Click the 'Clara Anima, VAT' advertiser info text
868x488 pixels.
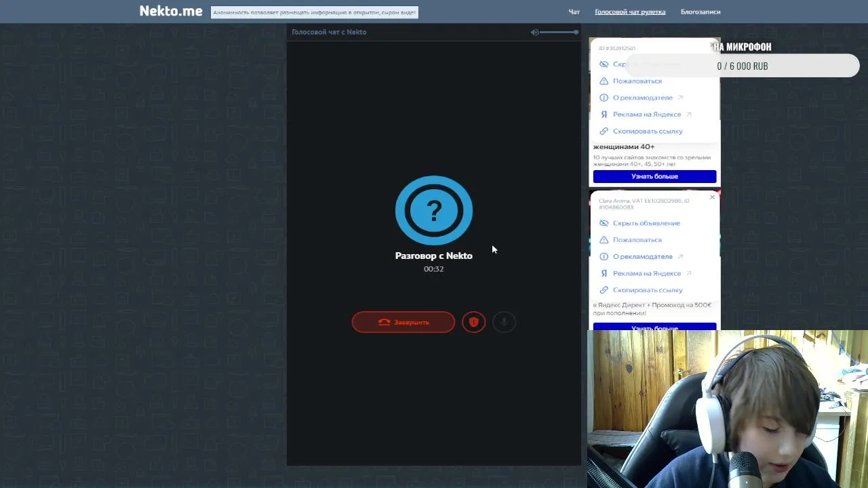click(644, 204)
